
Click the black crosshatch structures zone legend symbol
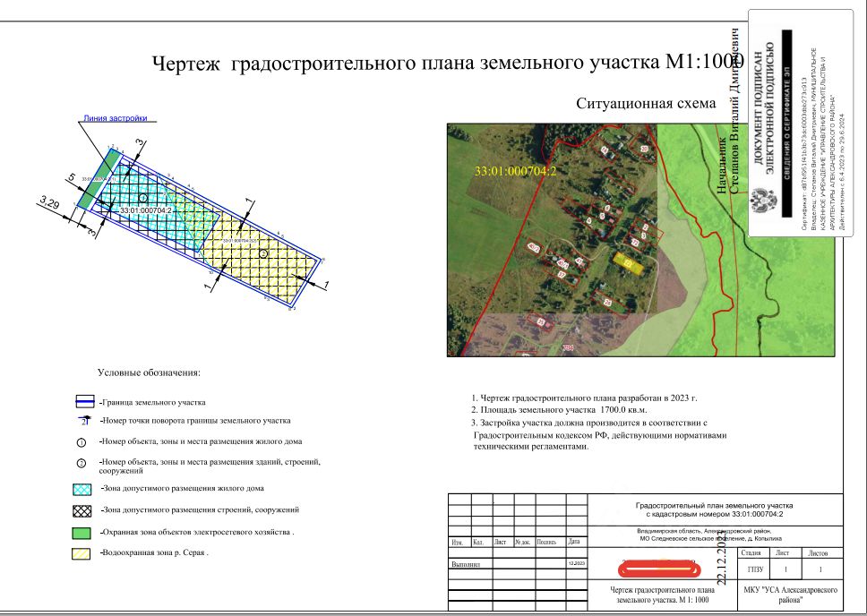pos(82,511)
